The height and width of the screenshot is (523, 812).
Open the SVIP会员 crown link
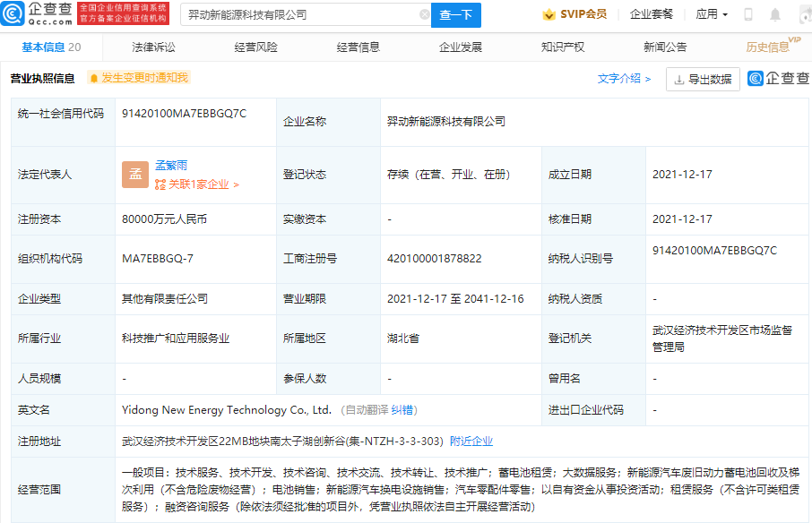[575, 14]
